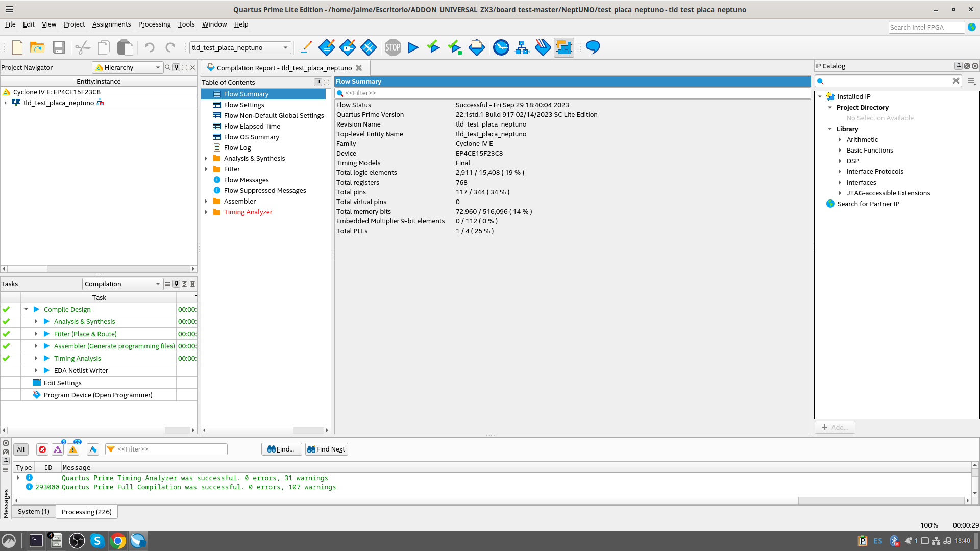
Task: Select the Assignments menu
Action: coord(112,24)
